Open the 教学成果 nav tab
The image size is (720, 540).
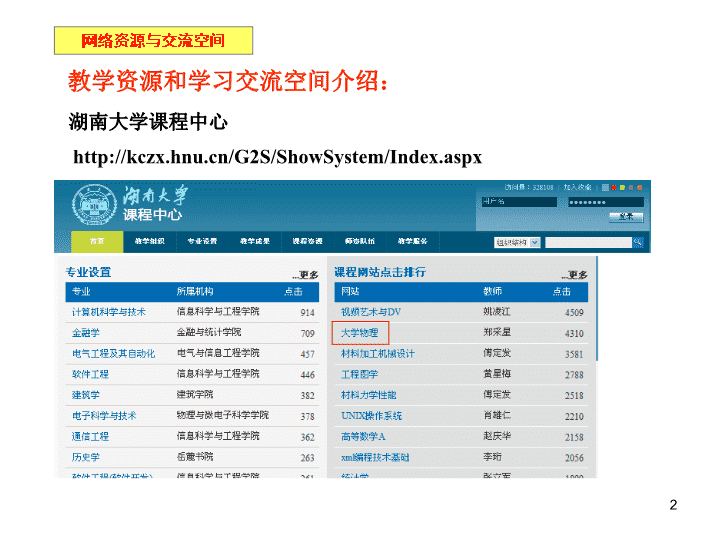pyautogui.click(x=255, y=242)
